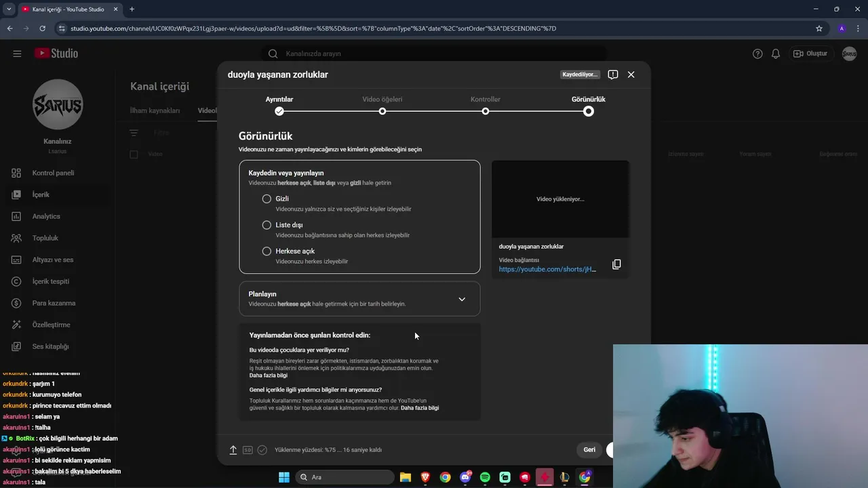Click the Sarius channel profile picture in sidebar
Image resolution: width=868 pixels, height=488 pixels.
(58, 104)
